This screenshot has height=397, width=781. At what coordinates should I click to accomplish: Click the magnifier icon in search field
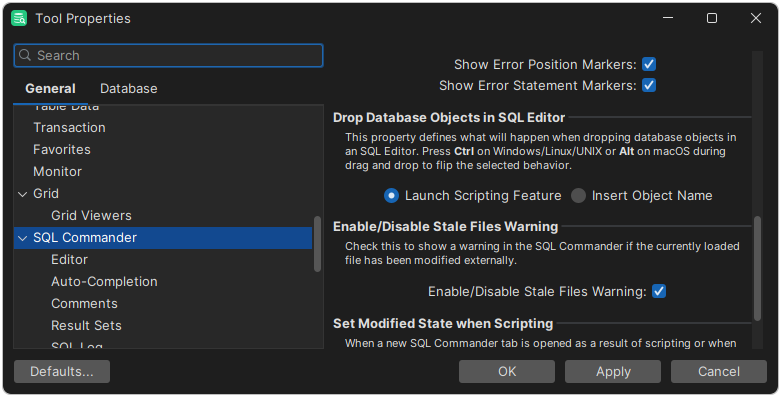24,55
